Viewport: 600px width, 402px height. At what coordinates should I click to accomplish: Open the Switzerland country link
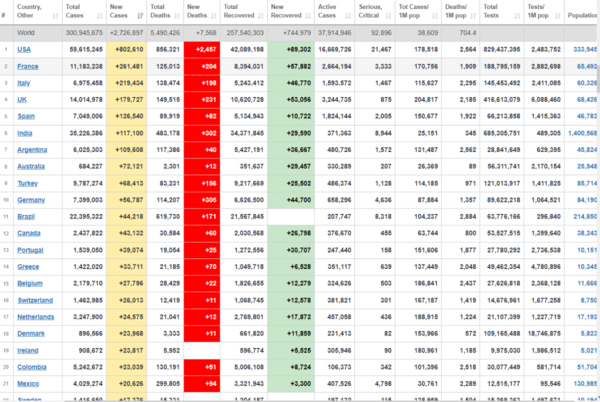[x=35, y=298]
